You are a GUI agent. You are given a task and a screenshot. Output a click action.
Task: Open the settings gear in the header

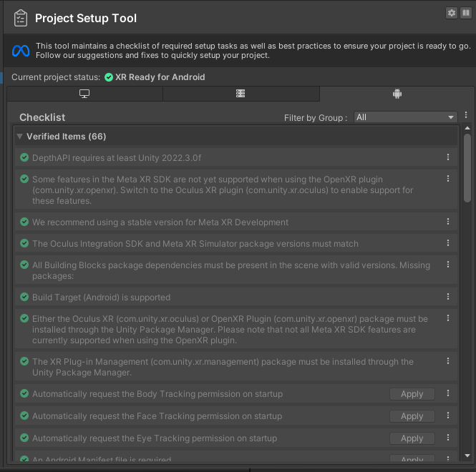451,13
